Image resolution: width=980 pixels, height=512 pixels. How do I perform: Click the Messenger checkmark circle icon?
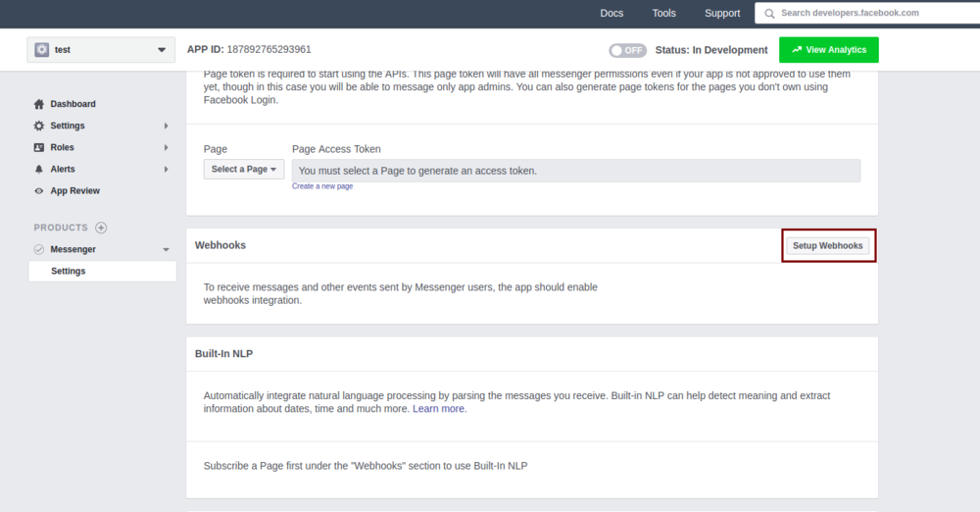[39, 249]
